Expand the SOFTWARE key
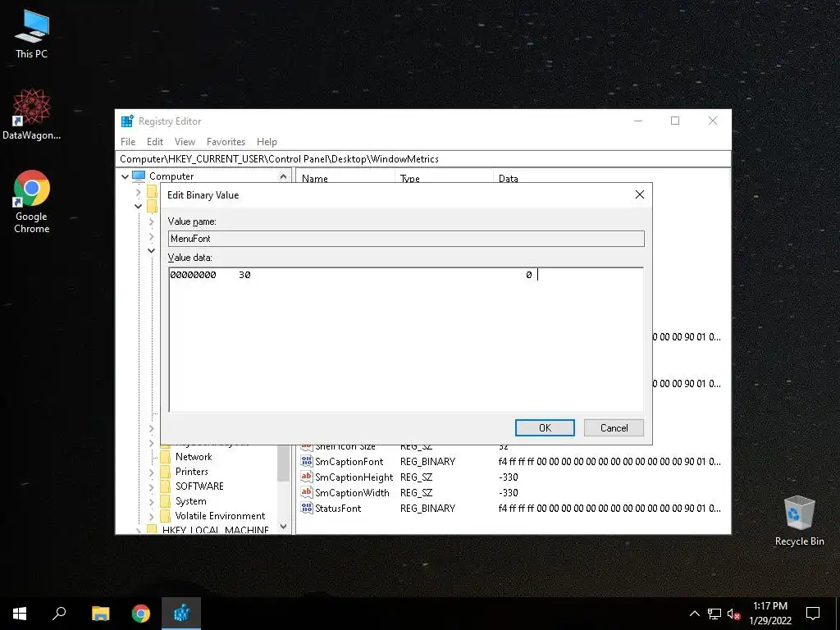Viewport: 840px width, 630px height. pyautogui.click(x=151, y=486)
